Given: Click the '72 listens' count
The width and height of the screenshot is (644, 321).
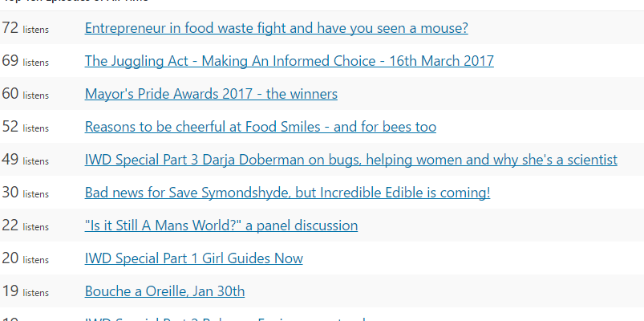Looking at the screenshot, I should [26, 28].
